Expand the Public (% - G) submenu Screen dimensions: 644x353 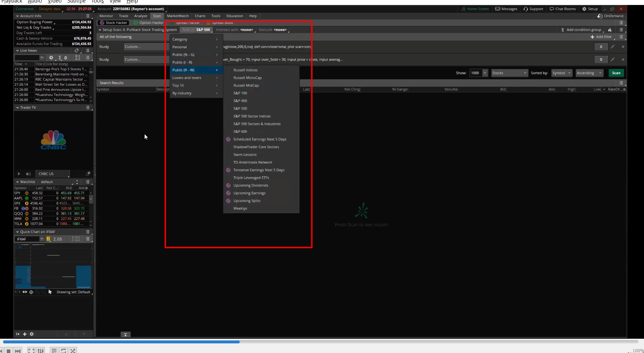pyautogui.click(x=196, y=55)
